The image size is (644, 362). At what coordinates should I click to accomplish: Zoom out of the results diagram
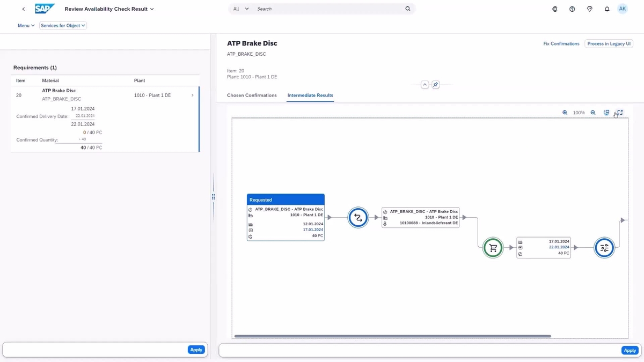pos(592,113)
